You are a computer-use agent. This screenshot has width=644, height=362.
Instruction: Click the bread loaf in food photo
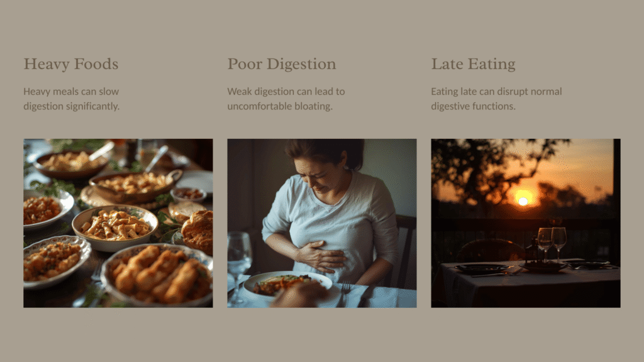tap(197, 231)
